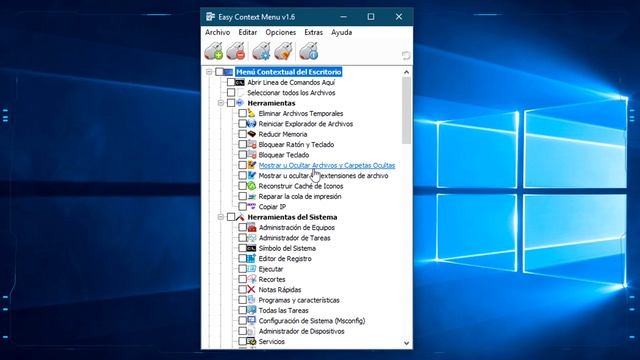Check the Herramientas group checkbox
This screenshot has height=360, width=640.
click(231, 103)
